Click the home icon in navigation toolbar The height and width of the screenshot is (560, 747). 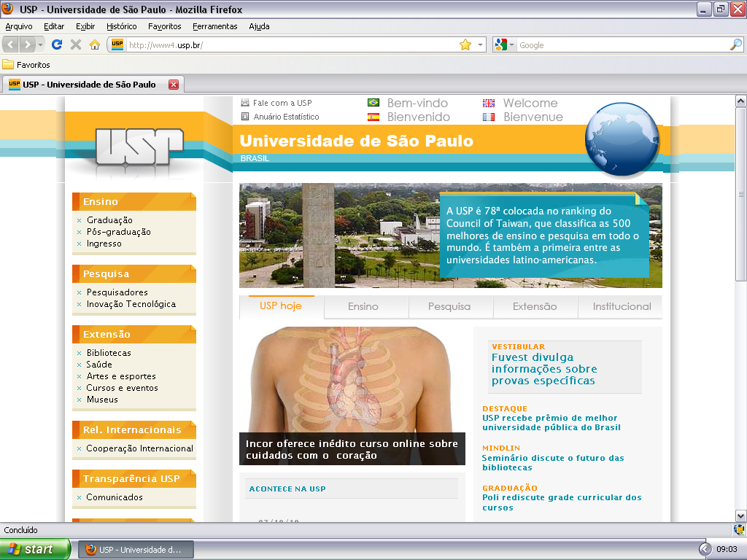click(94, 44)
